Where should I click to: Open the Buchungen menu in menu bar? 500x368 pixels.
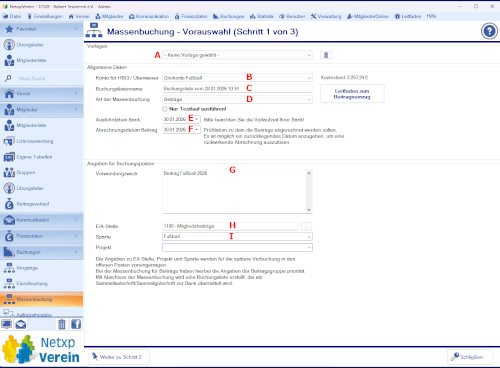coord(229,16)
